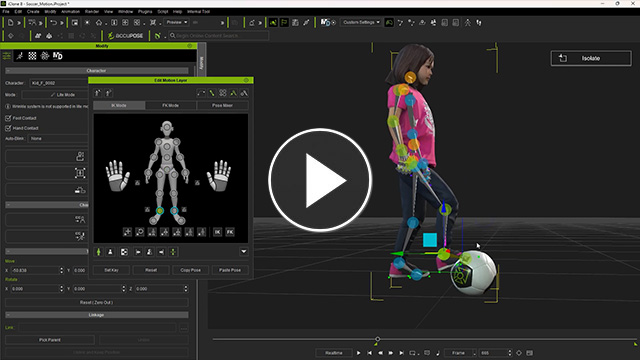Toggle lock beside the right hand in diagram

(x=197, y=183)
